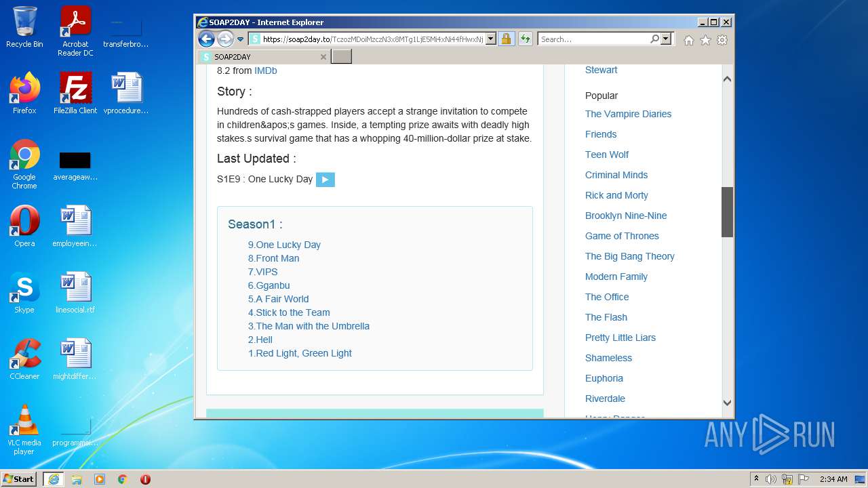
Task: Close the SOAP2DAY tab
Action: (x=323, y=57)
